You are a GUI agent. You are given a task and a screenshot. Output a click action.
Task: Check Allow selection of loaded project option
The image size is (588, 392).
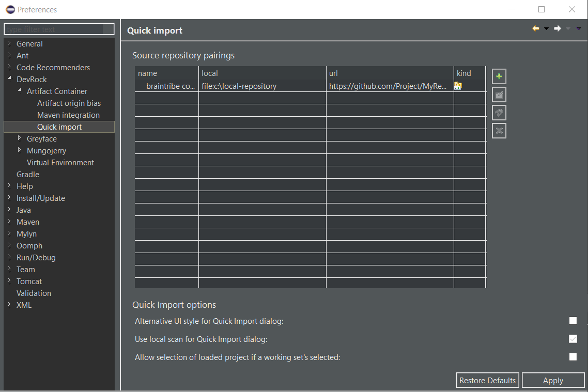(572, 357)
